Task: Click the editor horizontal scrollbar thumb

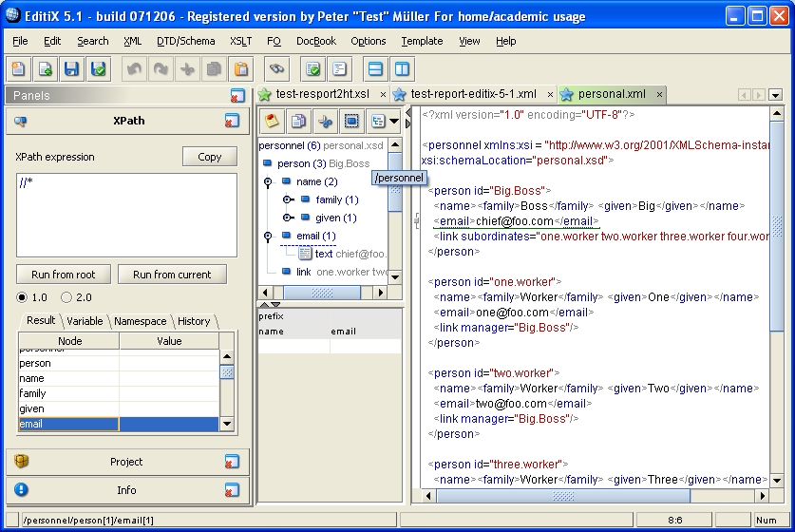Action: tap(563, 496)
